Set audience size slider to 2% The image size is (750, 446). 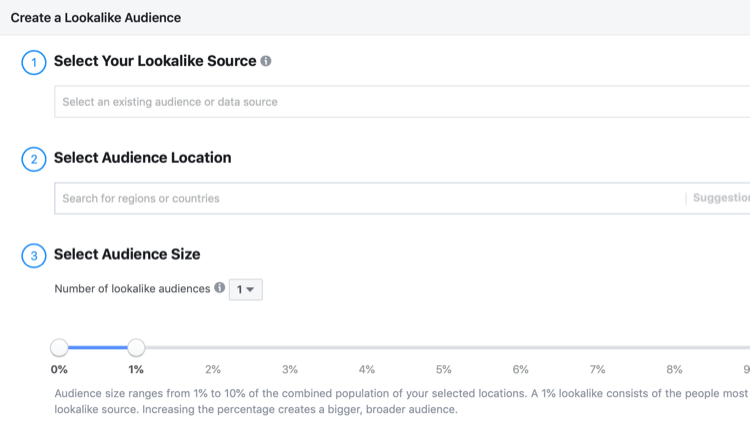pyautogui.click(x=213, y=348)
